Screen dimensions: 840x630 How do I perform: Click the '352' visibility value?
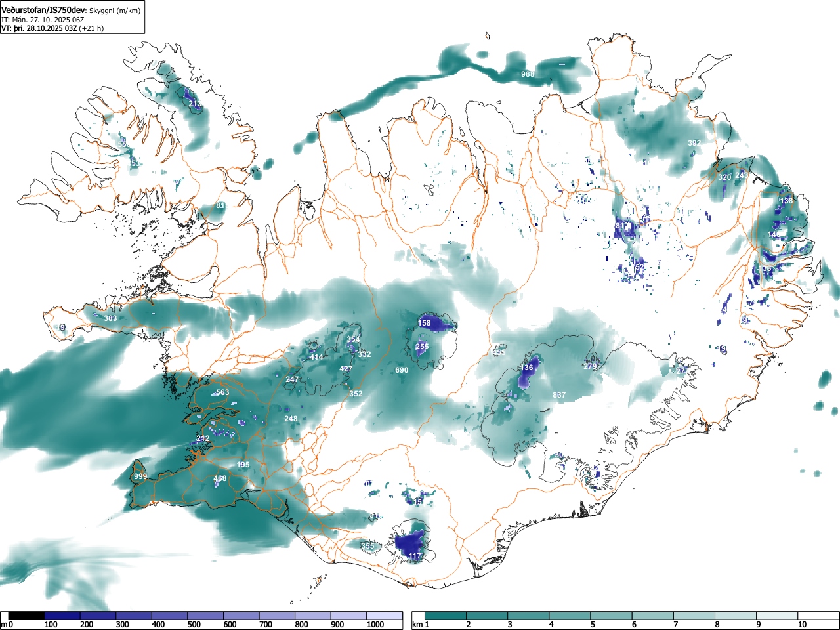click(x=356, y=394)
